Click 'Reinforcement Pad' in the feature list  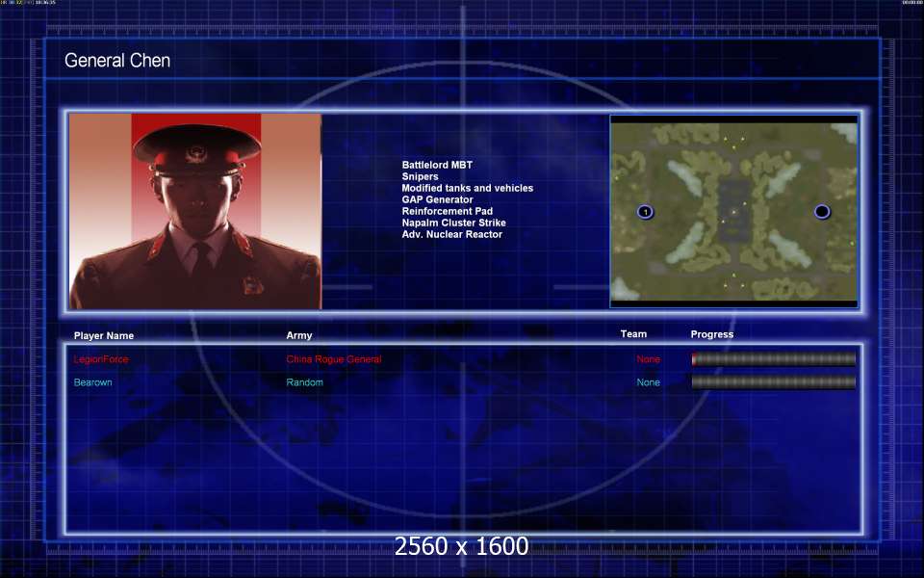pos(448,211)
